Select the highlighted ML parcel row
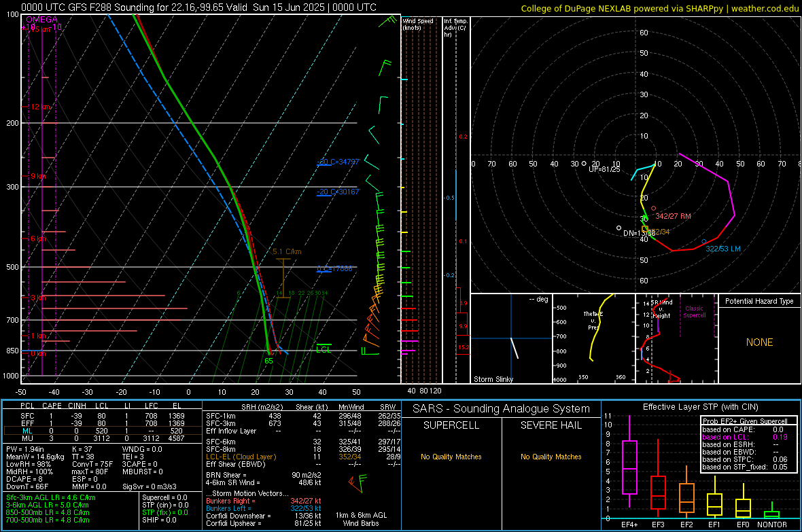The width and height of the screenshot is (802, 532). pos(101,431)
